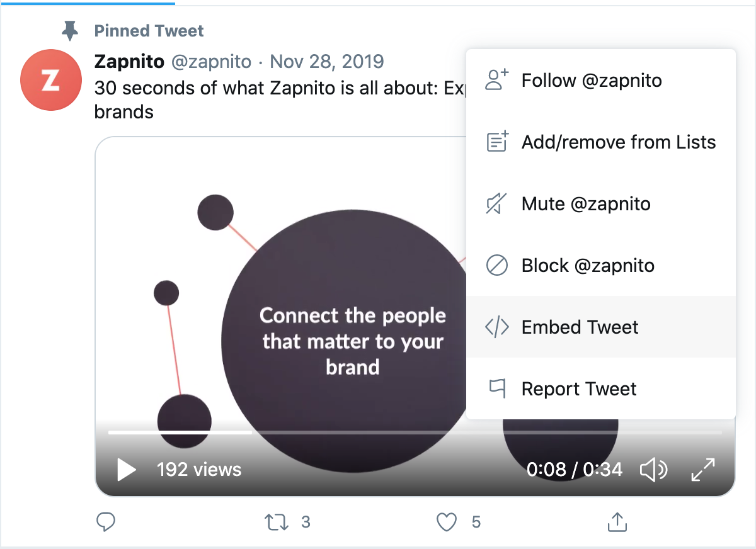Retweet the Zapnito pinned tweet

click(x=275, y=522)
